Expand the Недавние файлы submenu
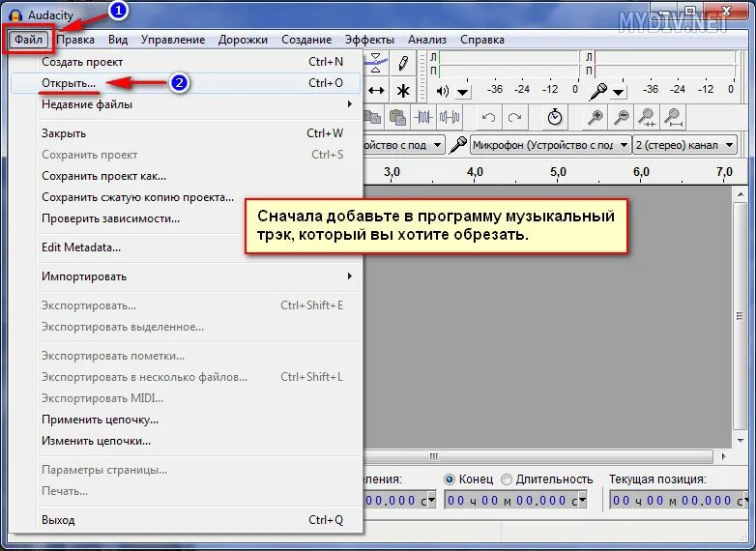 pos(186,104)
